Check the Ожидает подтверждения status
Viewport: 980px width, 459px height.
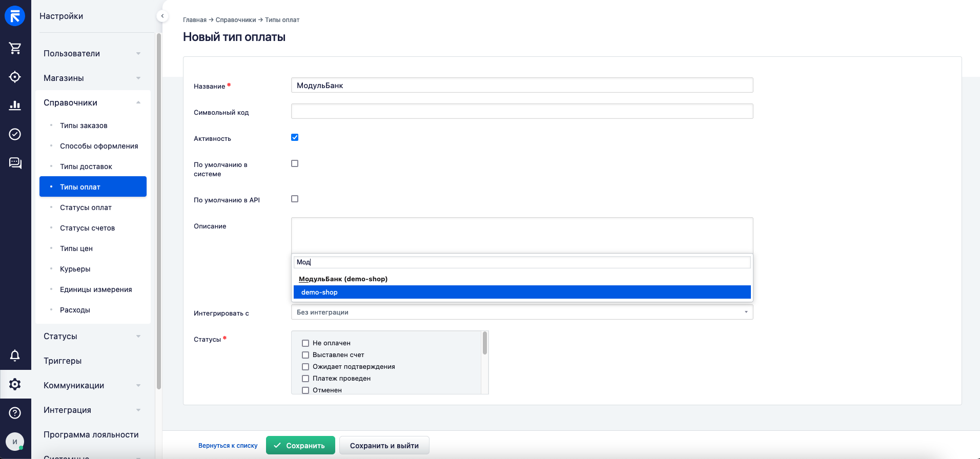305,367
